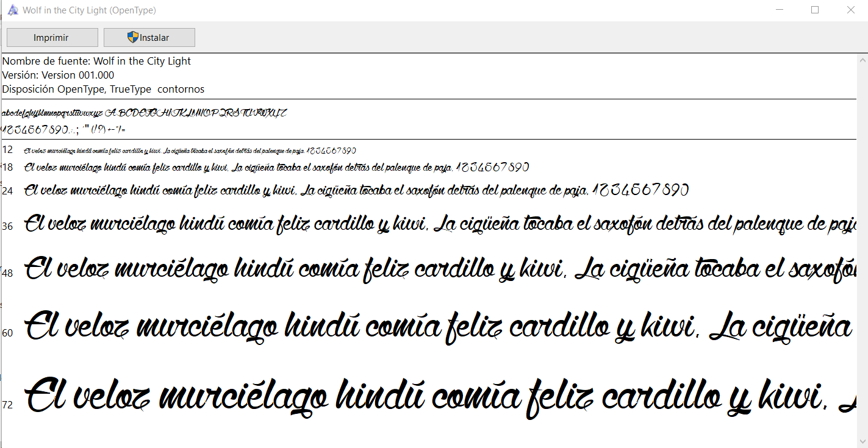This screenshot has width=868, height=448.
Task: Click the UAC shield icon on the Instalar button
Action: point(132,37)
